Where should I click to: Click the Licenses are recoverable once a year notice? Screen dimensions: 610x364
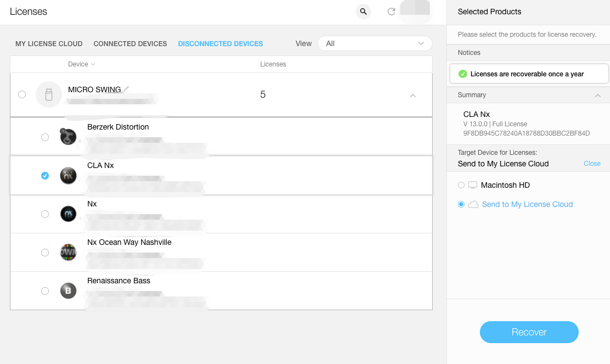pos(529,74)
